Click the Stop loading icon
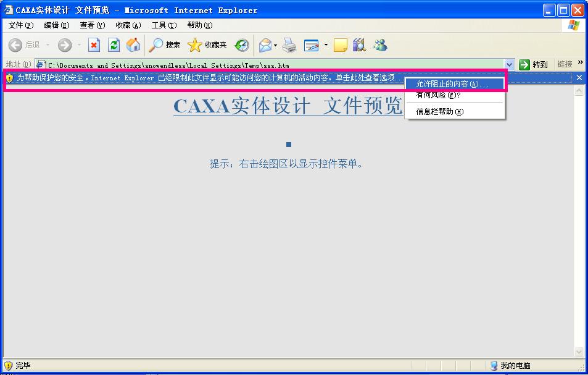 tap(94, 45)
